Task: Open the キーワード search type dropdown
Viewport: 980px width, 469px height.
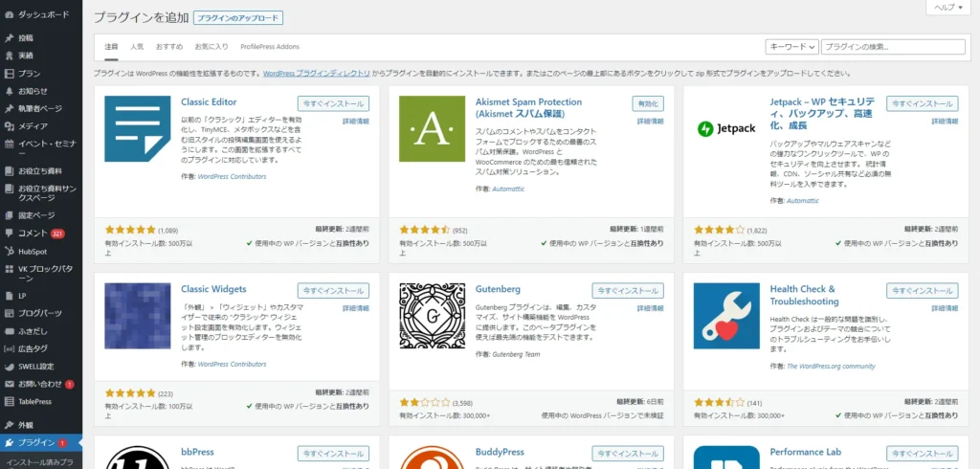Action: point(791,47)
